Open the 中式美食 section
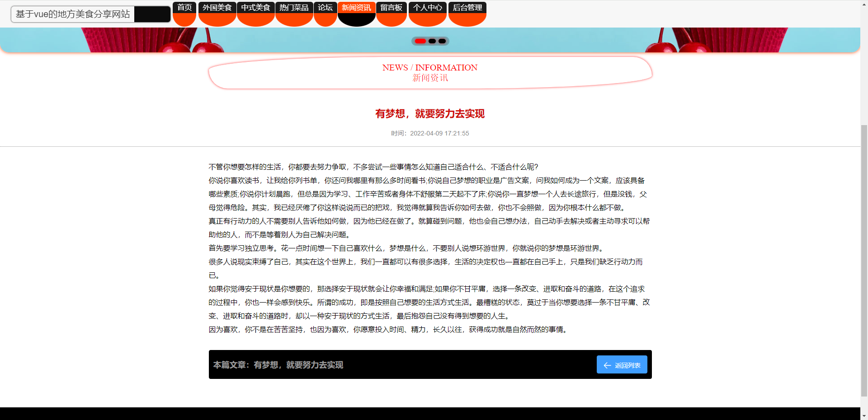Screen dimensions: 868x420 (x=255, y=8)
